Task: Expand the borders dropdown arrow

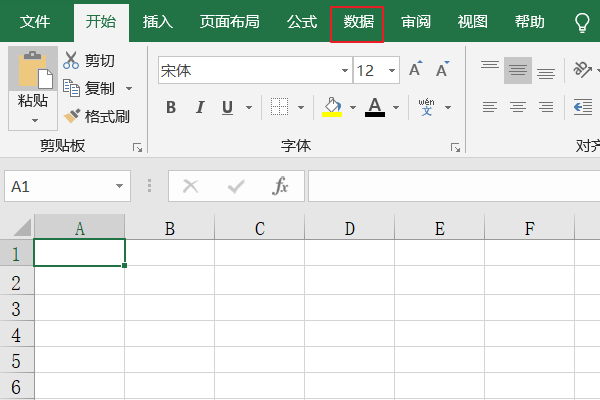Action: [x=301, y=108]
